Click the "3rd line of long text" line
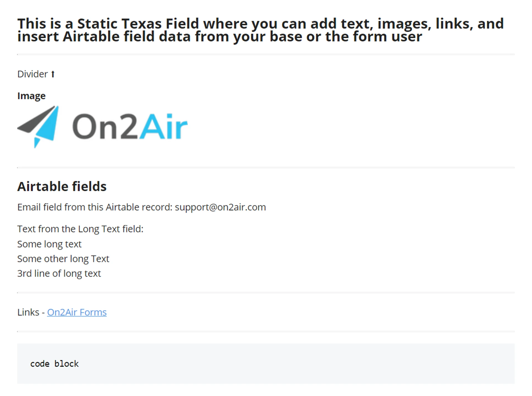 (59, 274)
